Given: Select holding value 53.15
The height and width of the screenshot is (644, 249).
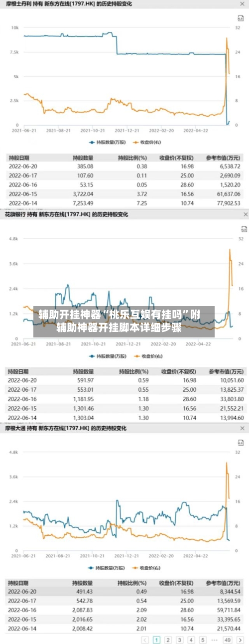Looking at the screenshot, I should (87, 185).
